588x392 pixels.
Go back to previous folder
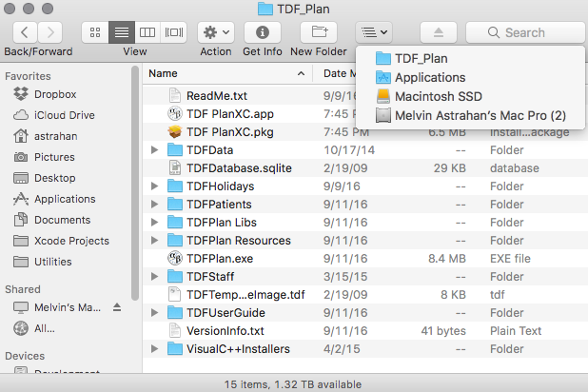pos(23,32)
